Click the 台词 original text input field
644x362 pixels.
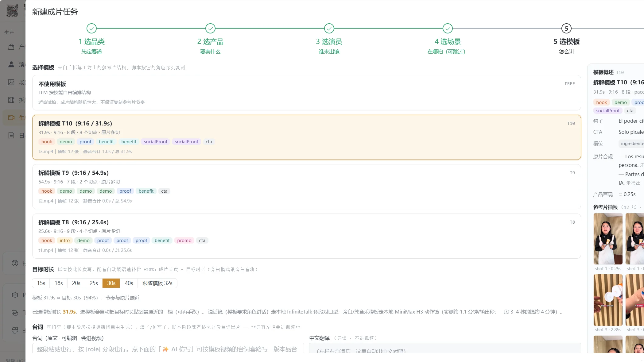[168, 348]
